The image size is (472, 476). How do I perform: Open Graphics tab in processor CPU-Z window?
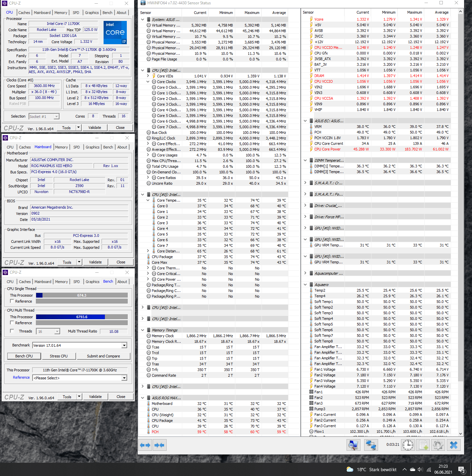pyautogui.click(x=92, y=13)
